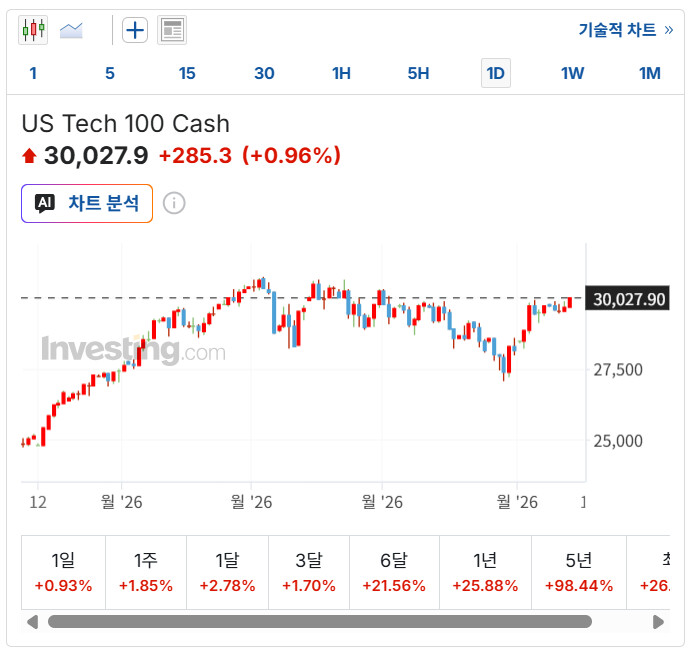Switch to the 1W interval
Viewport: 694px width, 650px height.
tap(572, 73)
